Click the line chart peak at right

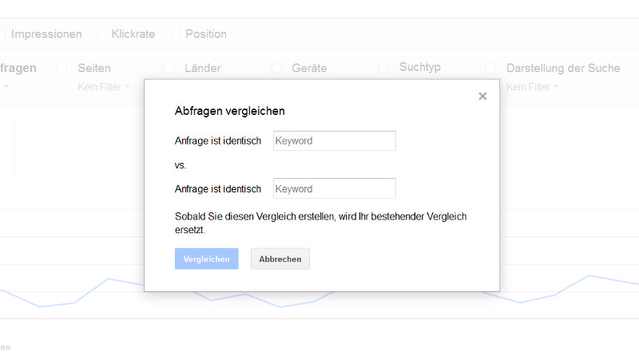coord(589,276)
